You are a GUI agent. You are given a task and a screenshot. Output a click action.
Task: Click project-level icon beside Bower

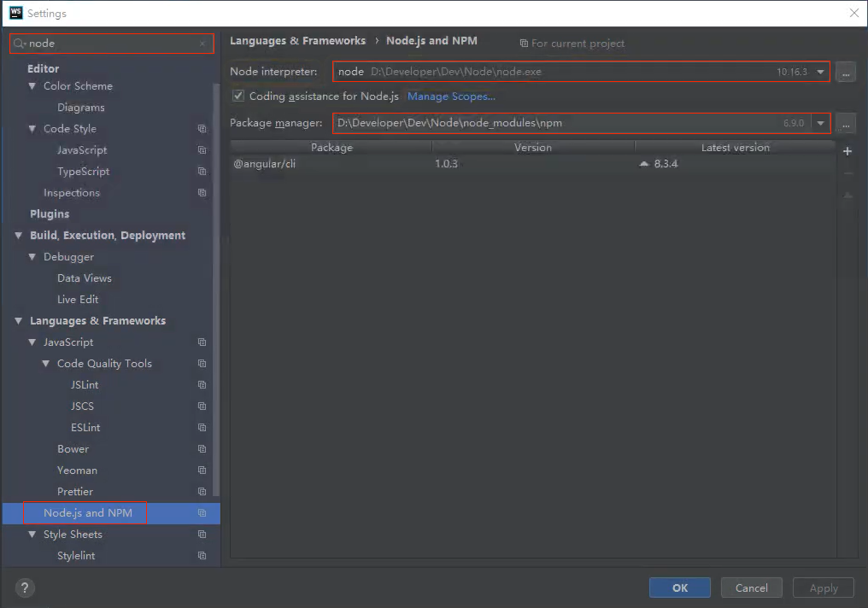pyautogui.click(x=202, y=448)
